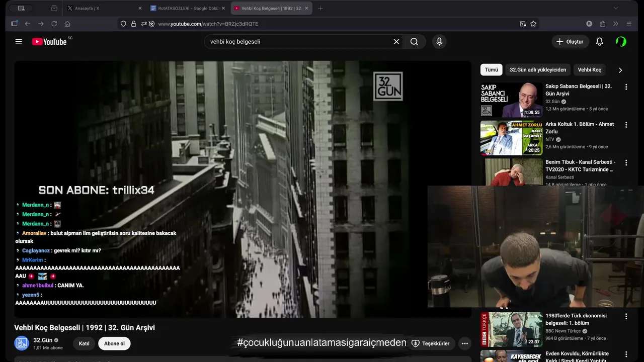Open the extensions puzzle icon
The image size is (644, 362).
pyautogui.click(x=603, y=24)
